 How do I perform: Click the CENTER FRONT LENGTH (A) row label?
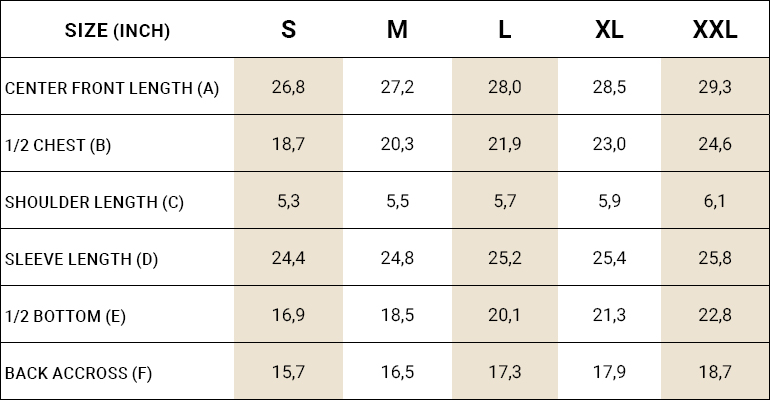[112, 88]
